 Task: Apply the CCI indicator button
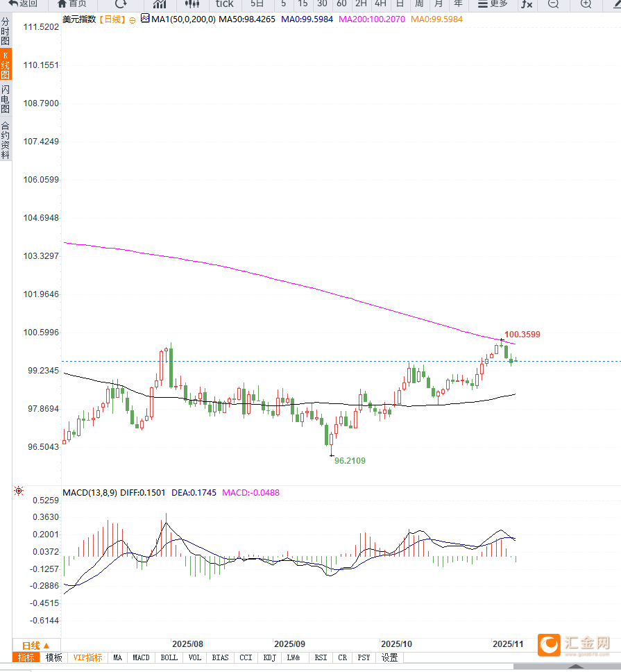(x=246, y=657)
